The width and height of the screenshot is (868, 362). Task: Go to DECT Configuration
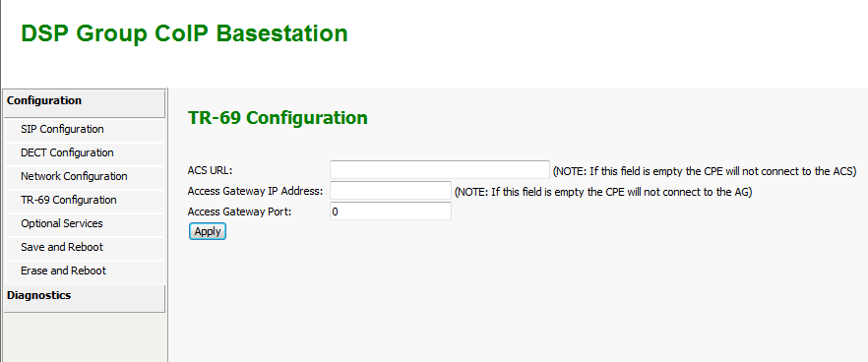pos(85,153)
